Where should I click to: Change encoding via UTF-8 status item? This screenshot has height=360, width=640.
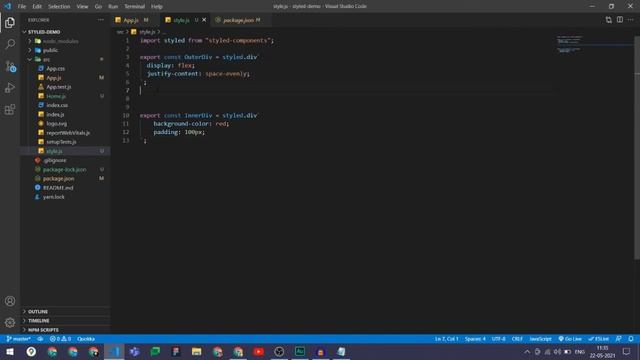pos(498,339)
